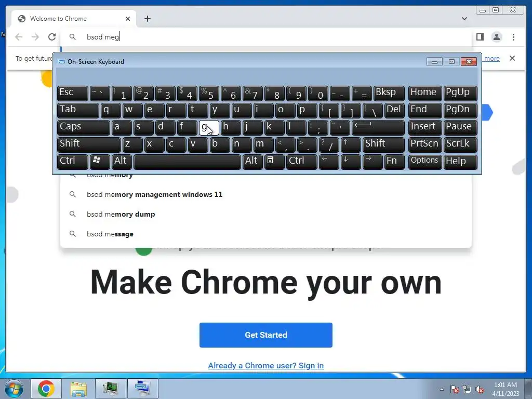This screenshot has width=532, height=399.
Task: Select suggestion bsod message
Action: tap(266, 234)
